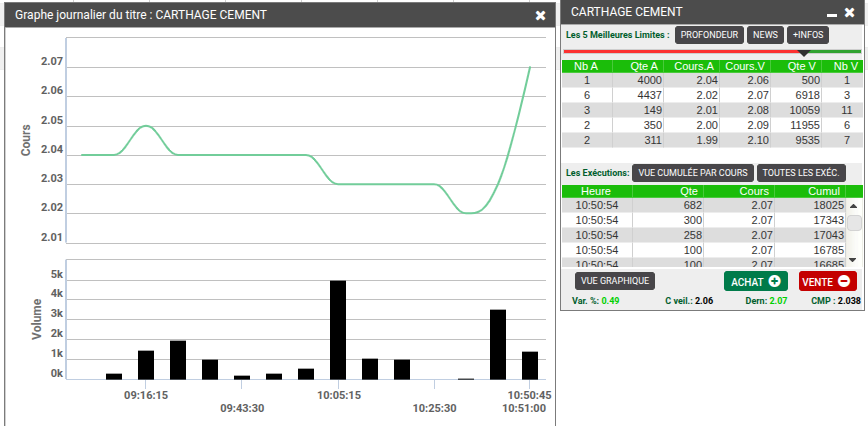Click the executions list scrollbar thumb

pyautogui.click(x=855, y=223)
